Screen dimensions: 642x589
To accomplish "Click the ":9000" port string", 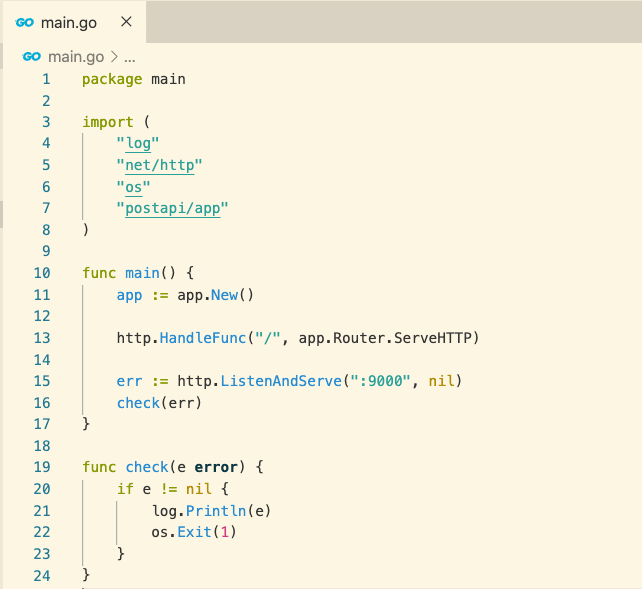I will point(381,381).
